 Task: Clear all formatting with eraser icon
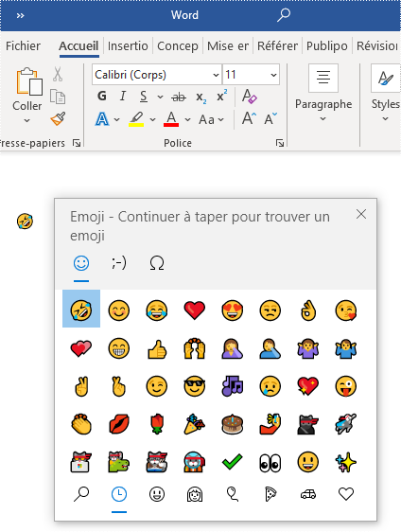coord(250,97)
